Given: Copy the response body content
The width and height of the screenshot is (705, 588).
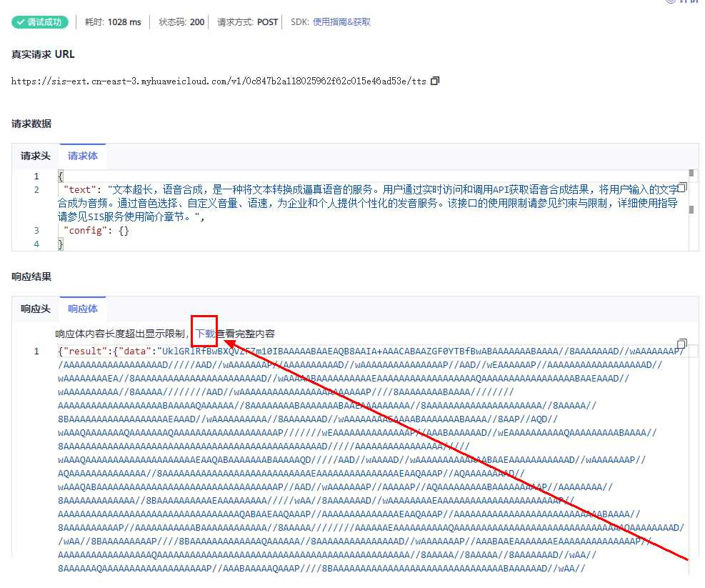Looking at the screenshot, I should (682, 344).
